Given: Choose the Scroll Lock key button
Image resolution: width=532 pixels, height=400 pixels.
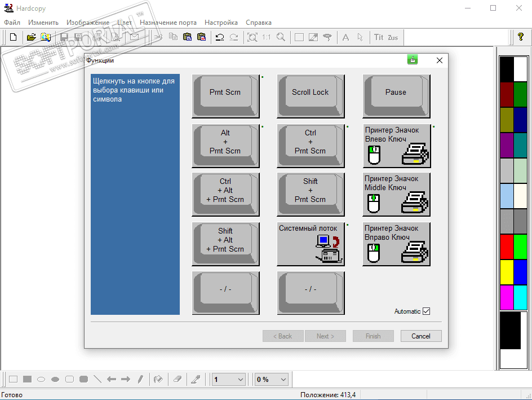Looking at the screenshot, I should [x=311, y=93].
